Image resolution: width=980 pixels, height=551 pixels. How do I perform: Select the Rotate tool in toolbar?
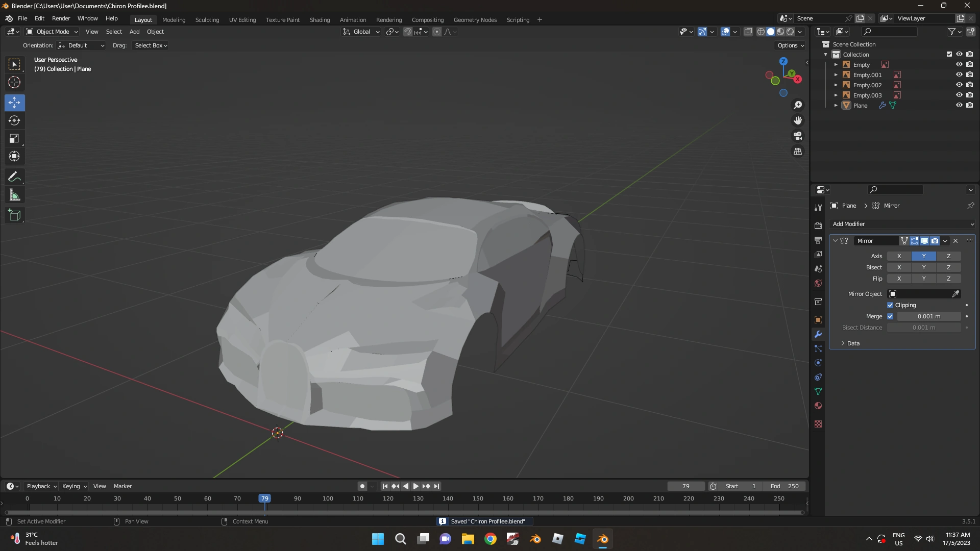pos(14,121)
